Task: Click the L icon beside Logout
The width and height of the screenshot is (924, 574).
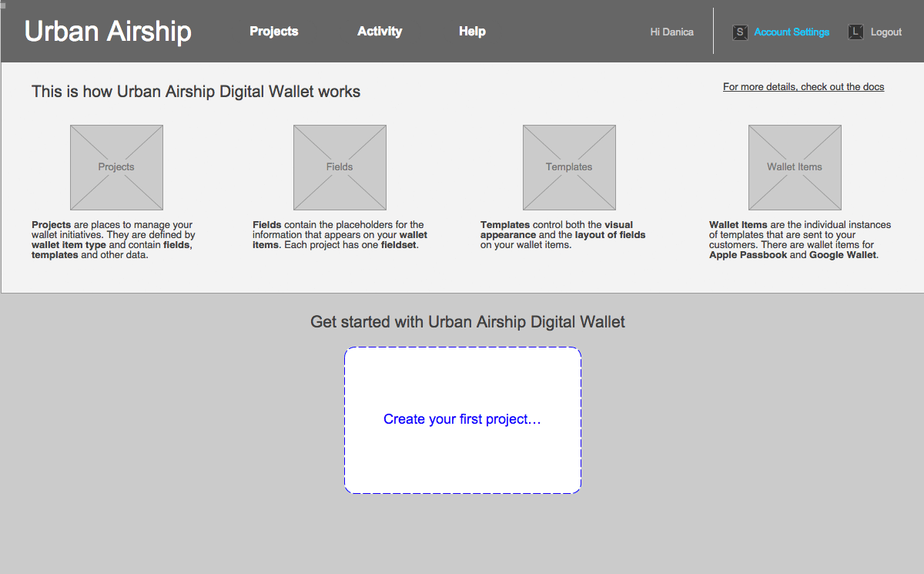Action: [x=855, y=32]
